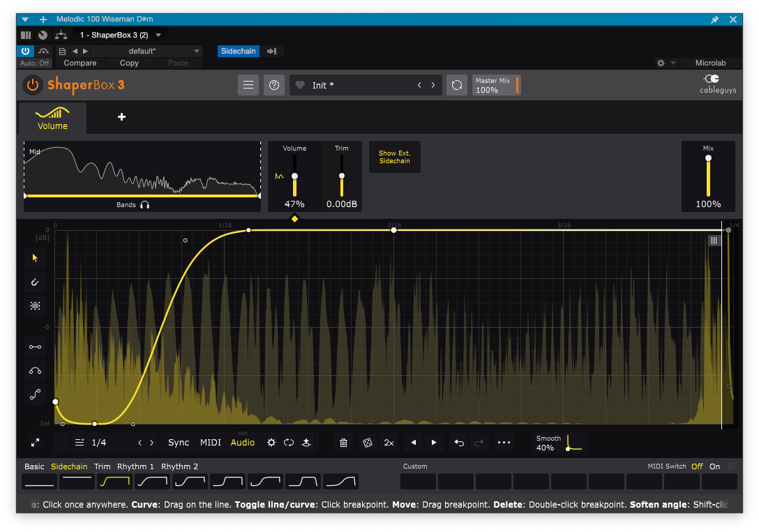759x532 pixels.
Task: Select the arc curve tool
Action: 35,371
